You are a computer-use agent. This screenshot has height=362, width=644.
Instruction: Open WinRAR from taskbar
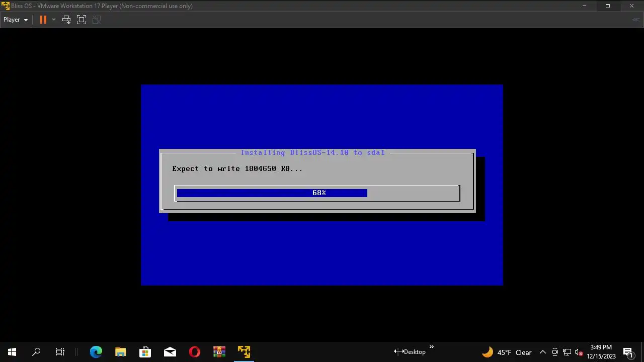[x=219, y=352]
